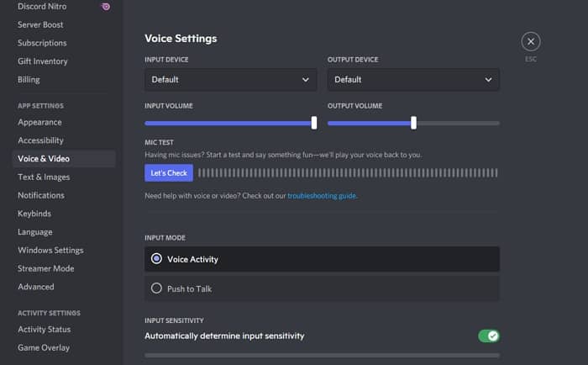
Task: Click Input Device dropdown chevron arrow
Action: click(306, 80)
